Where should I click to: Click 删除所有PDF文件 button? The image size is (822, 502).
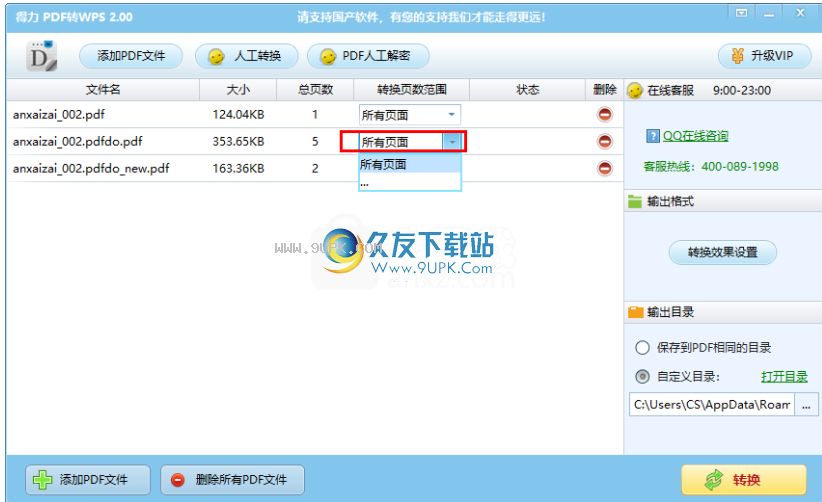(232, 479)
